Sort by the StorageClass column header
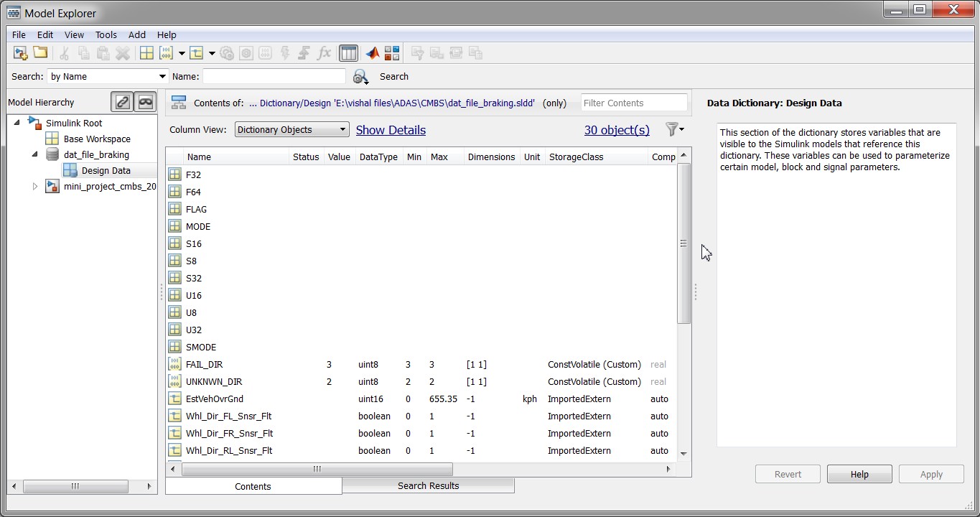The height and width of the screenshot is (517, 980). click(x=597, y=157)
